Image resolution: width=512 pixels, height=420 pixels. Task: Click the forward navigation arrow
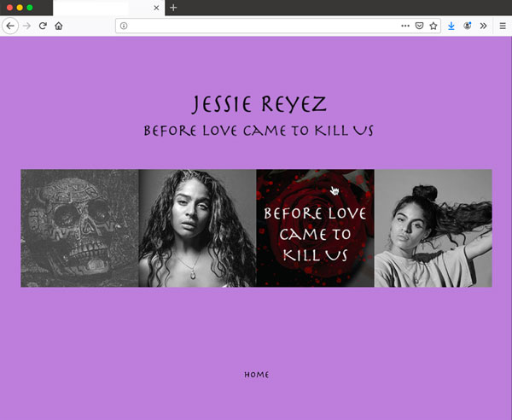[26, 26]
